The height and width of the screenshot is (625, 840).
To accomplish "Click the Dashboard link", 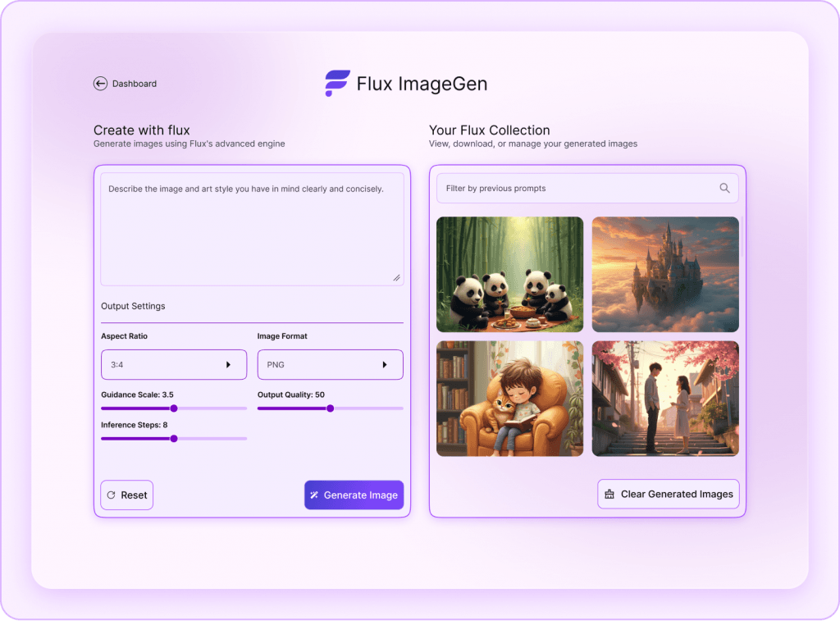I will (134, 84).
